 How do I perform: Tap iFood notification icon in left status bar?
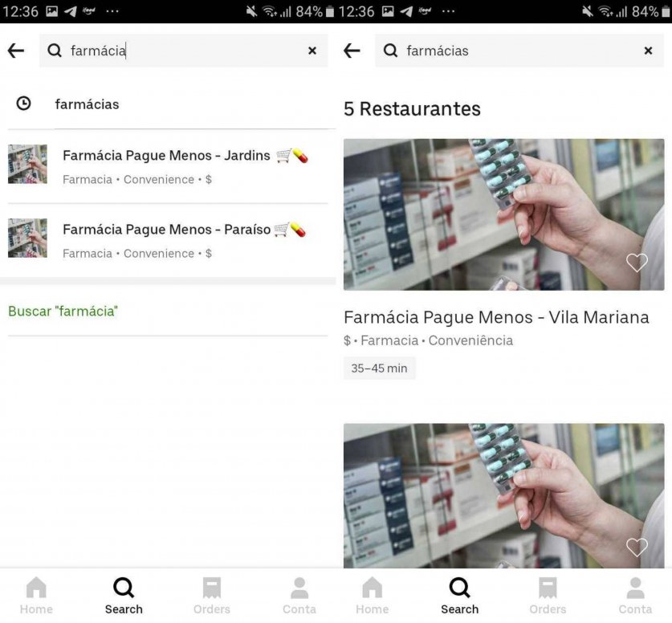88,10
